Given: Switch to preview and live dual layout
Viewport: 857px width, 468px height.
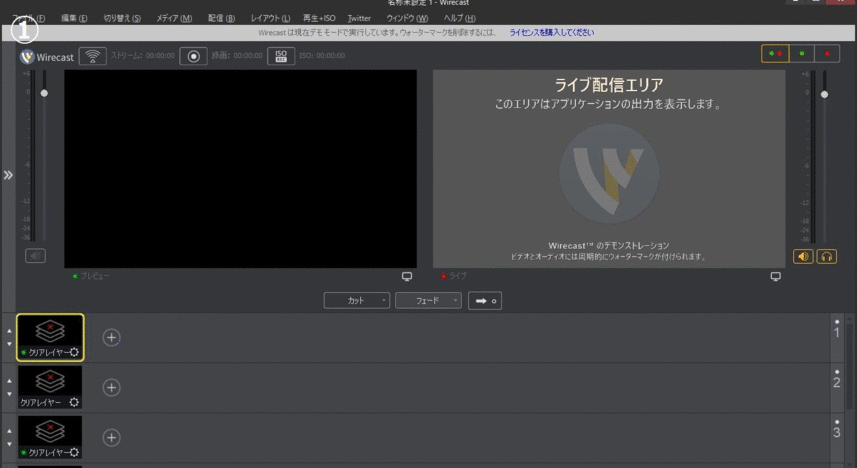Looking at the screenshot, I should 775,54.
